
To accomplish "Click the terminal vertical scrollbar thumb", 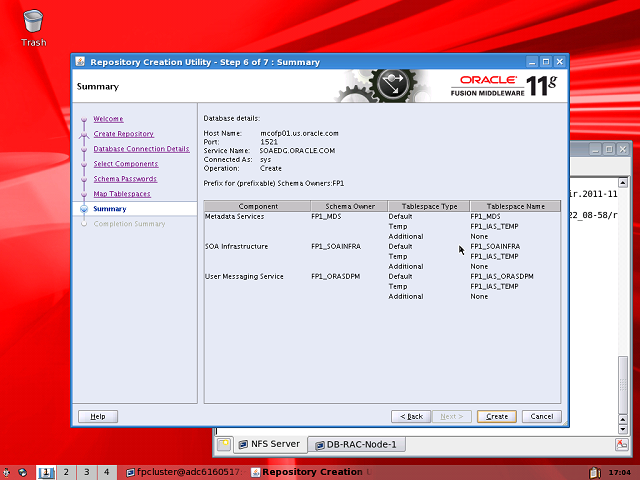I will [623, 385].
